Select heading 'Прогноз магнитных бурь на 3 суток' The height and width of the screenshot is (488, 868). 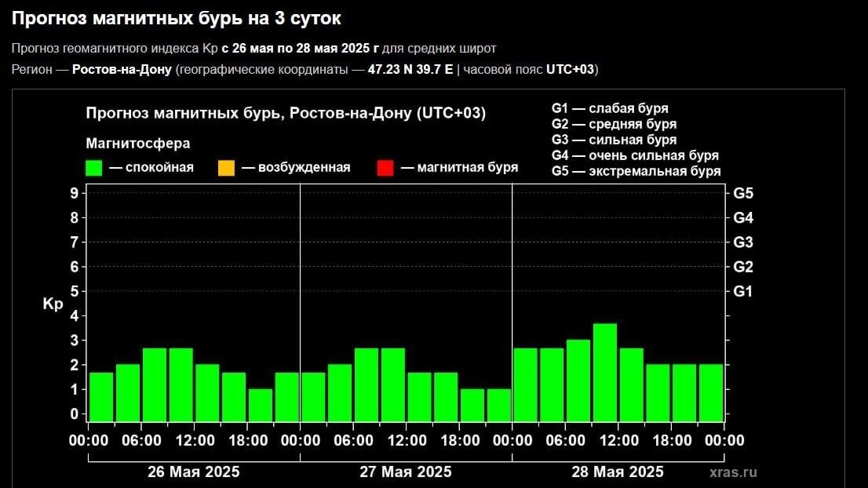click(x=177, y=18)
